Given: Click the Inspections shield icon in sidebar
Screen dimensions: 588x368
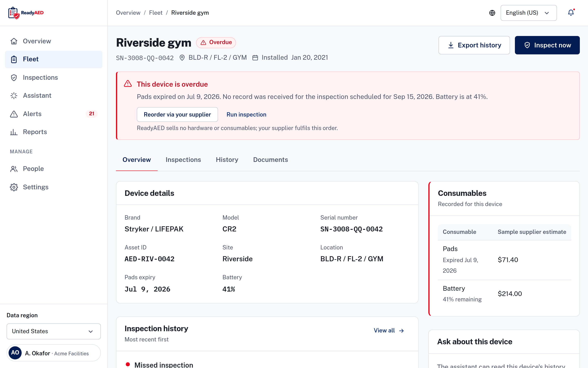Looking at the screenshot, I should click(x=14, y=77).
